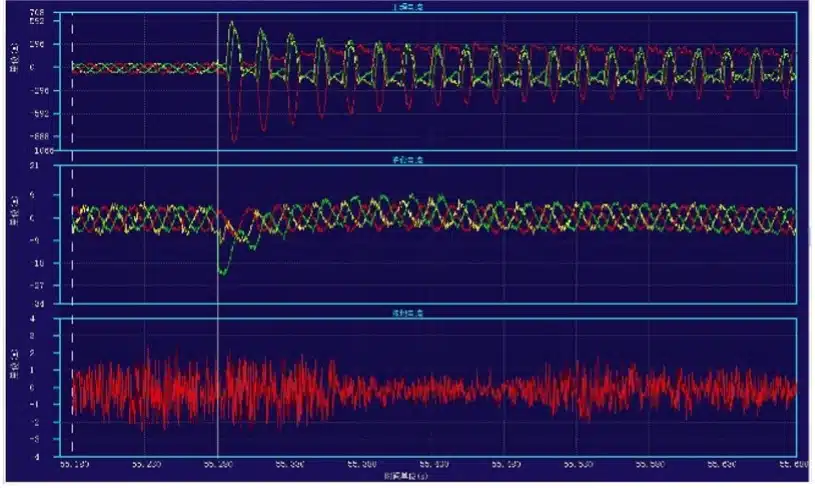815x488 pixels.
Task: Click the bottom chart's title label
Action: tap(408, 313)
